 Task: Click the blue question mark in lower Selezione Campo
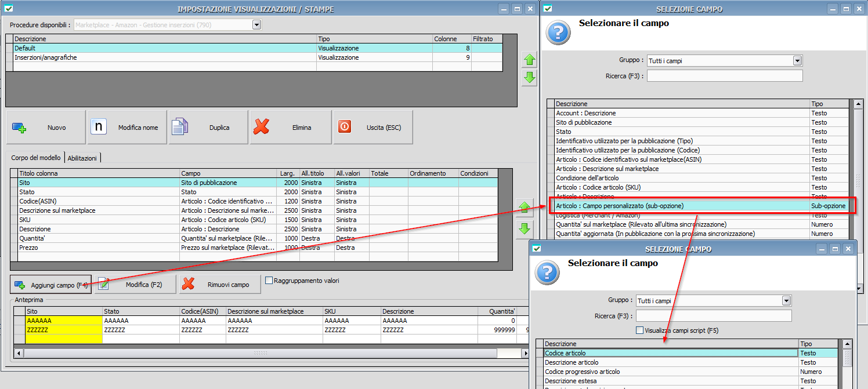click(546, 272)
